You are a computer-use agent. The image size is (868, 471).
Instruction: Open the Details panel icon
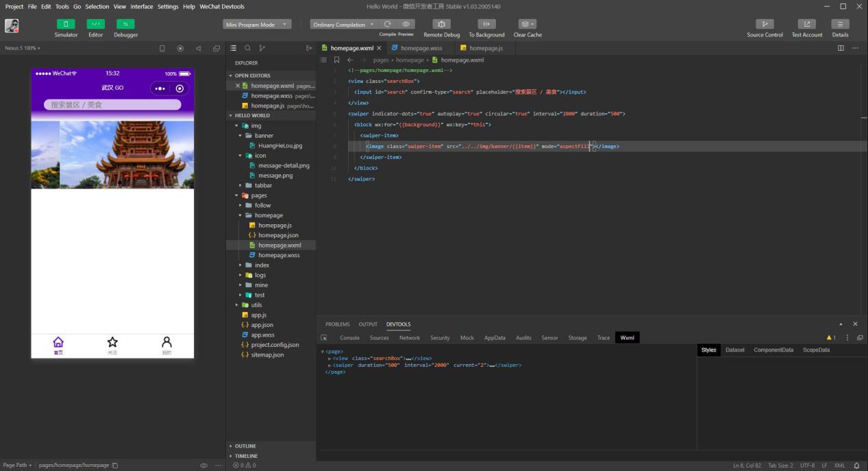click(x=840, y=24)
